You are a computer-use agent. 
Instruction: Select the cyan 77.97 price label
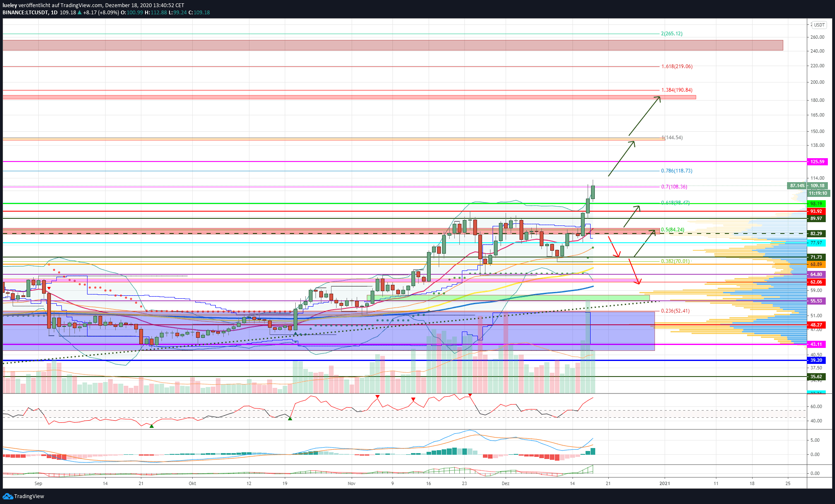[x=816, y=243]
